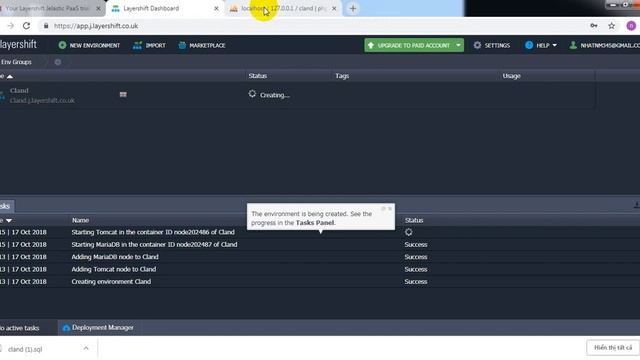
Task: Click Upgrade to Paid Account button
Action: click(409, 45)
